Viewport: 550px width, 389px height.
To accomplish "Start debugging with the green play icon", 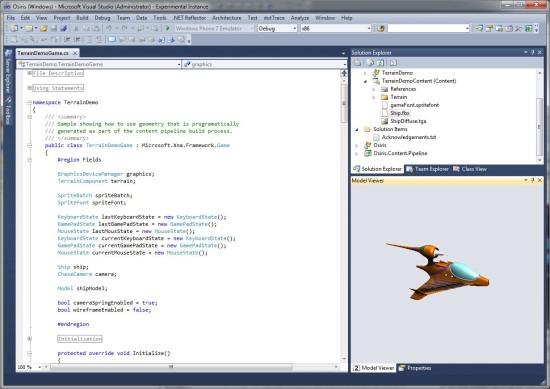I will pyautogui.click(x=168, y=28).
